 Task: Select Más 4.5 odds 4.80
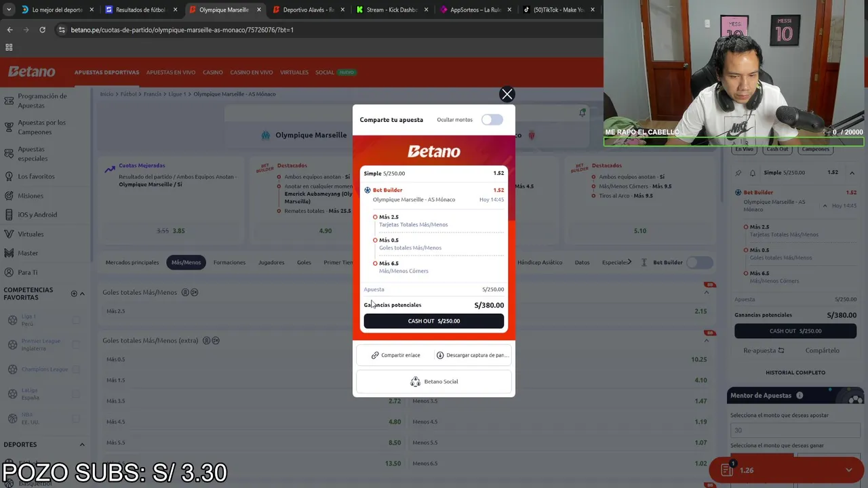pos(254,422)
